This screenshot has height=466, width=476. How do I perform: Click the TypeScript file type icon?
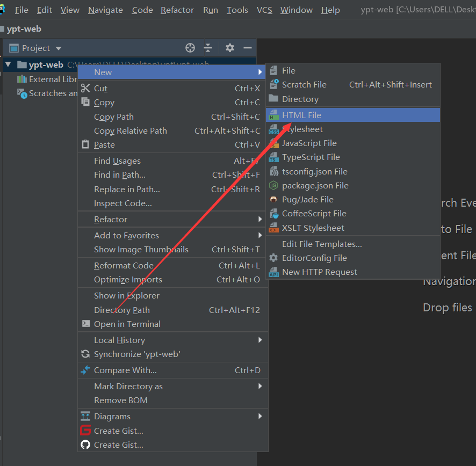point(273,157)
